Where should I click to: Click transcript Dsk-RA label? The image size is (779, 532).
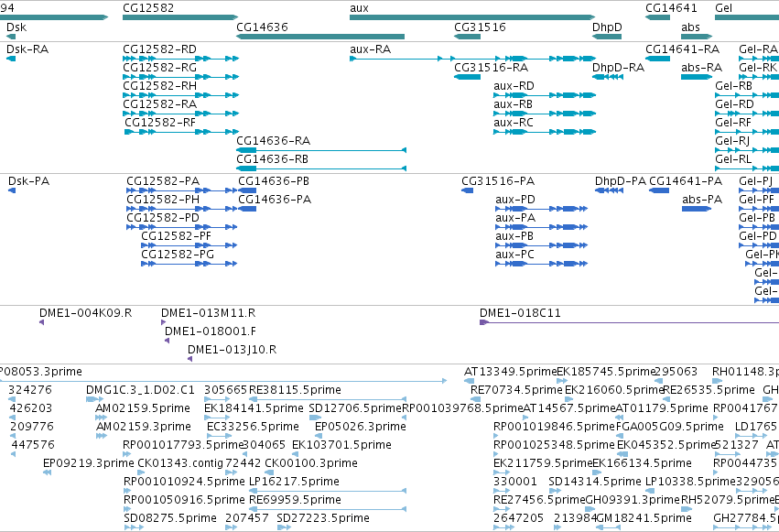pos(27,49)
